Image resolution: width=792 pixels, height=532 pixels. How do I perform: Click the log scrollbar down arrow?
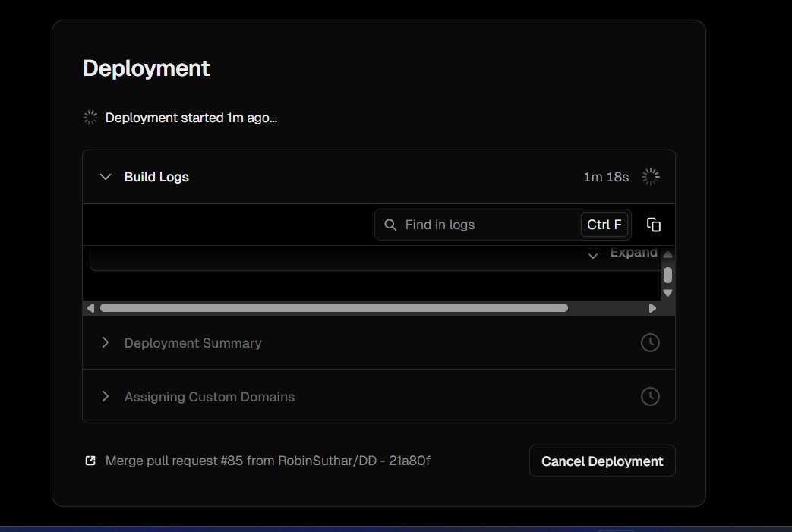point(667,293)
